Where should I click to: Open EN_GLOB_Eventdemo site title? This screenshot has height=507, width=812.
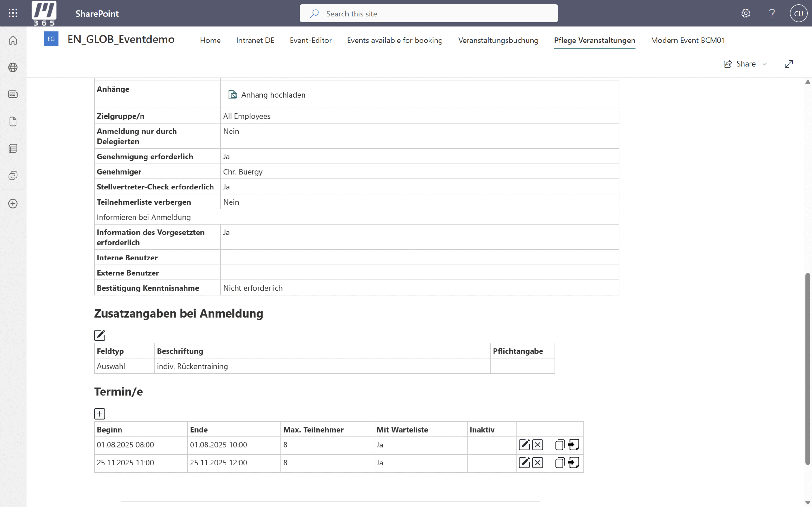coord(121,39)
